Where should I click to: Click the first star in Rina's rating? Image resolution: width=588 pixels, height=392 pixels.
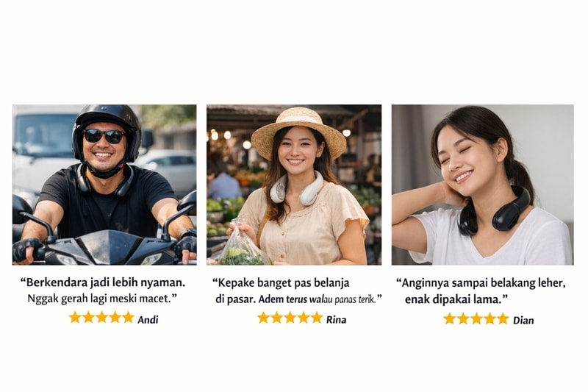(x=264, y=318)
